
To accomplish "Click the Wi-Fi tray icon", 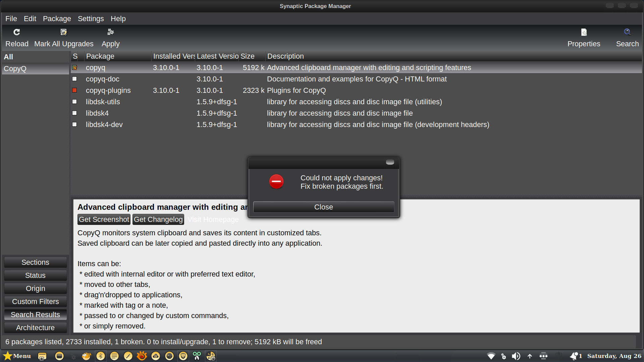I will pos(491,356).
